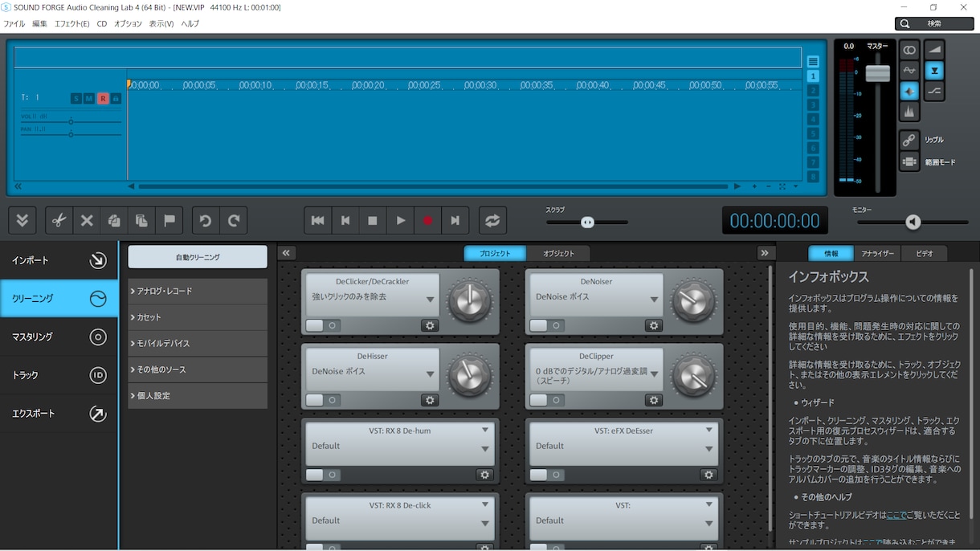
Task: Click the delete X toolbar icon
Action: (87, 220)
